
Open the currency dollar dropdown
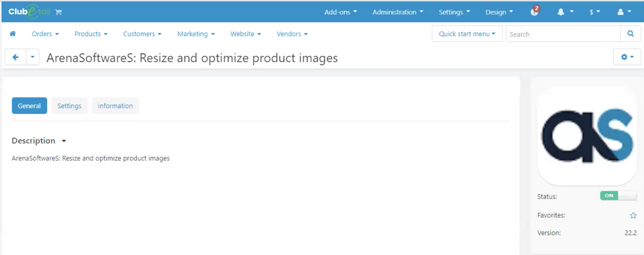coord(594,12)
